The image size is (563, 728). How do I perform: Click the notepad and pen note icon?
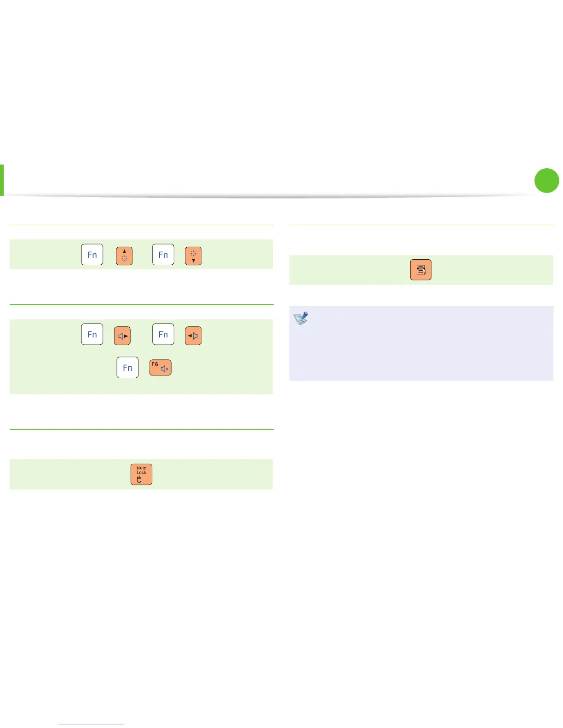[301, 318]
